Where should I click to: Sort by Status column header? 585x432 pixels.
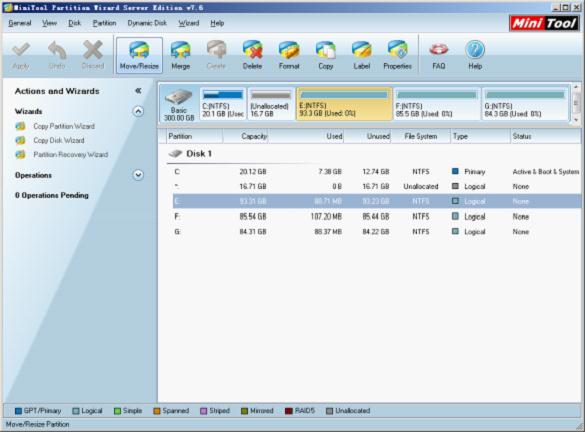[x=545, y=136]
